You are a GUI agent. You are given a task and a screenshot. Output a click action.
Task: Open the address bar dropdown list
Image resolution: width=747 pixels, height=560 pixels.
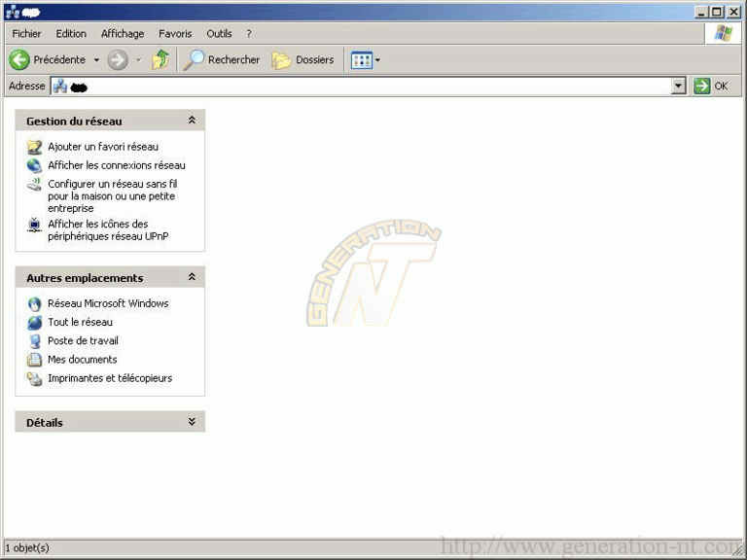point(678,87)
